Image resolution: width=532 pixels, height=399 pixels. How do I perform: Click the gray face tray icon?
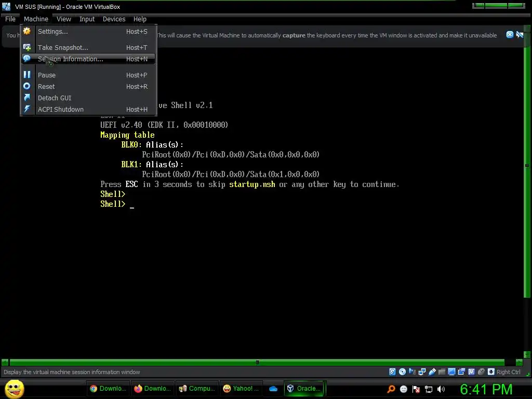[403, 389]
